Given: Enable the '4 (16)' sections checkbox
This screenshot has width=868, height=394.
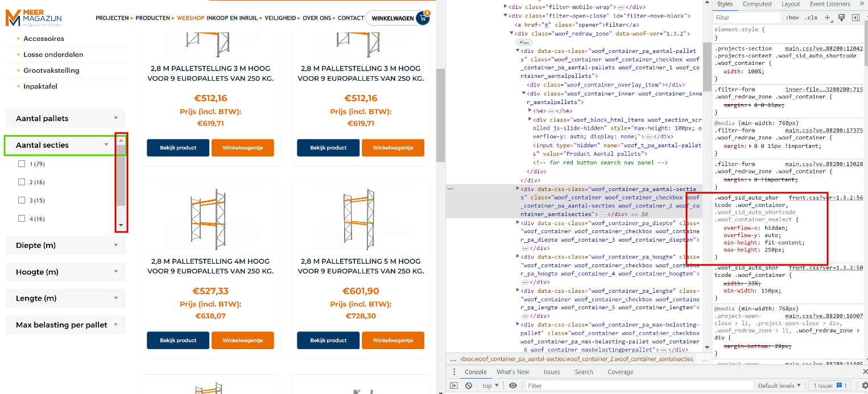Looking at the screenshot, I should pos(22,218).
